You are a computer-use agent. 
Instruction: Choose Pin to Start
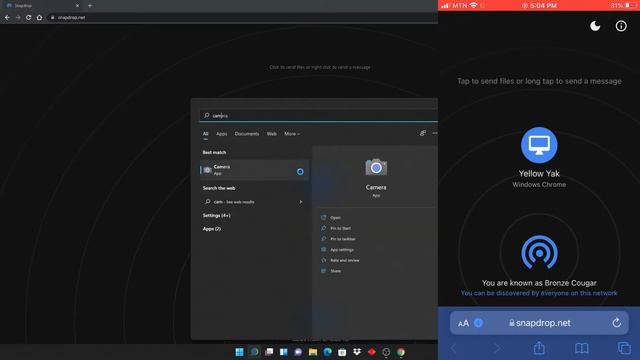coord(340,228)
